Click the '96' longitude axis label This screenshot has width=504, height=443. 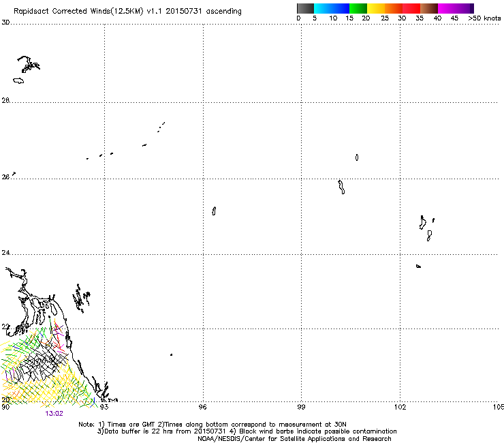click(203, 407)
